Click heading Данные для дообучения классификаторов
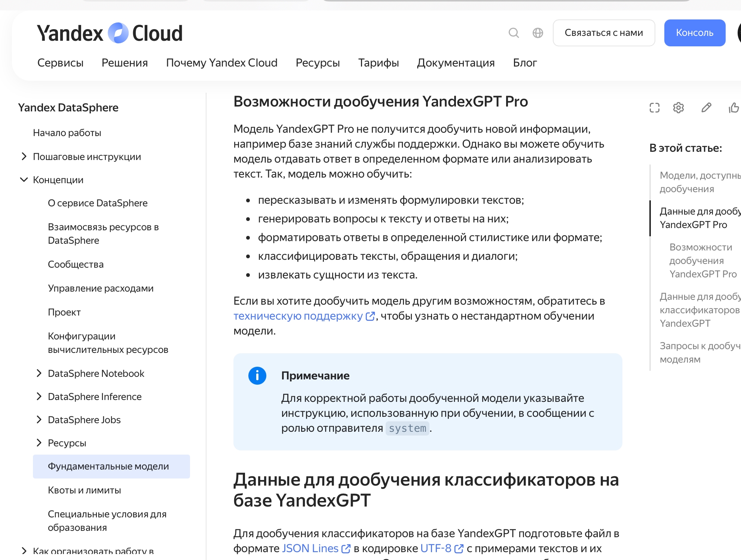741x560 pixels. point(426,490)
